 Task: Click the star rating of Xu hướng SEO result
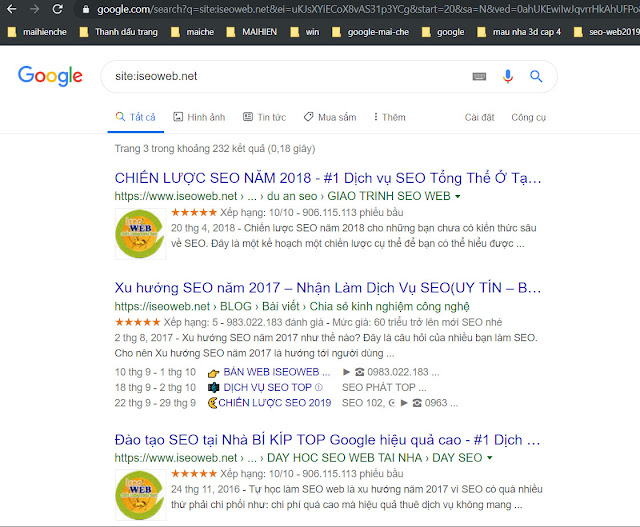(x=138, y=322)
